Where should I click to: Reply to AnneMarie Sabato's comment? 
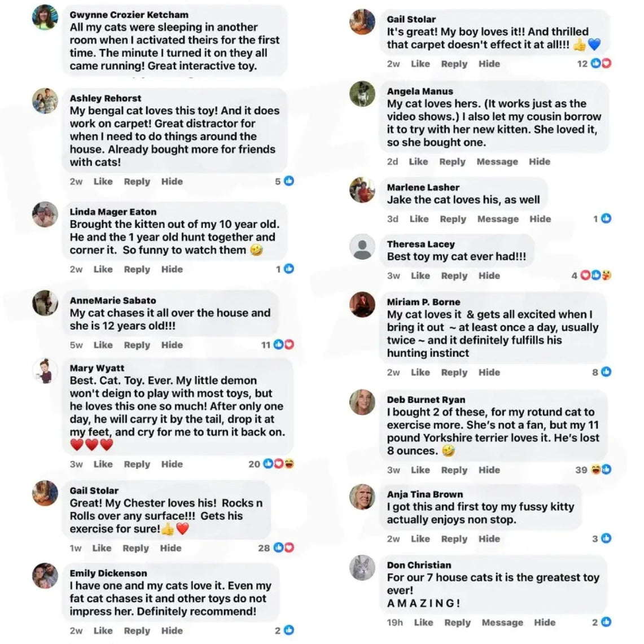coord(137,345)
